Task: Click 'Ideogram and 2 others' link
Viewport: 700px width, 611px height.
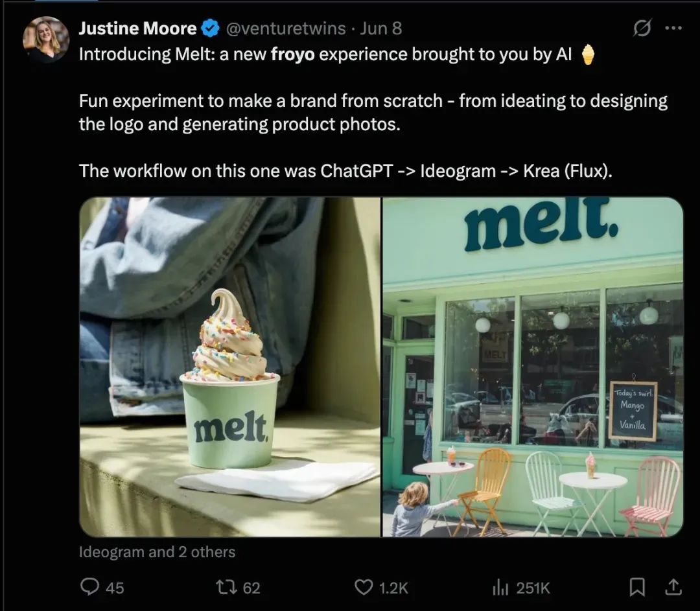Action: click(x=157, y=552)
